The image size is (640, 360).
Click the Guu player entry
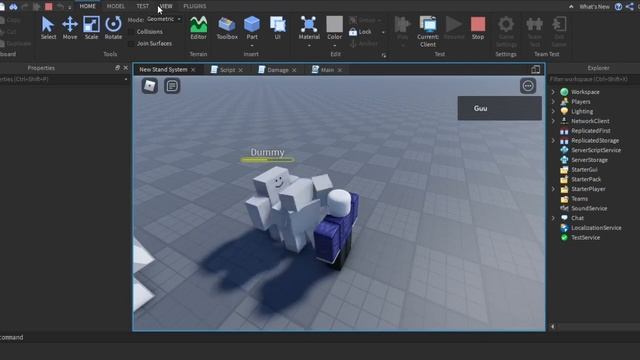500,108
